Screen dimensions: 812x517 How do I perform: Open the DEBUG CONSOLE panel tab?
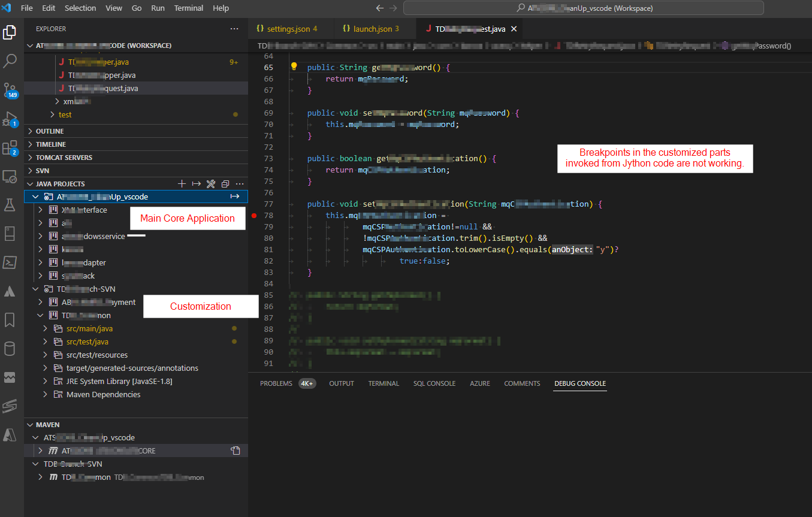(x=579, y=383)
